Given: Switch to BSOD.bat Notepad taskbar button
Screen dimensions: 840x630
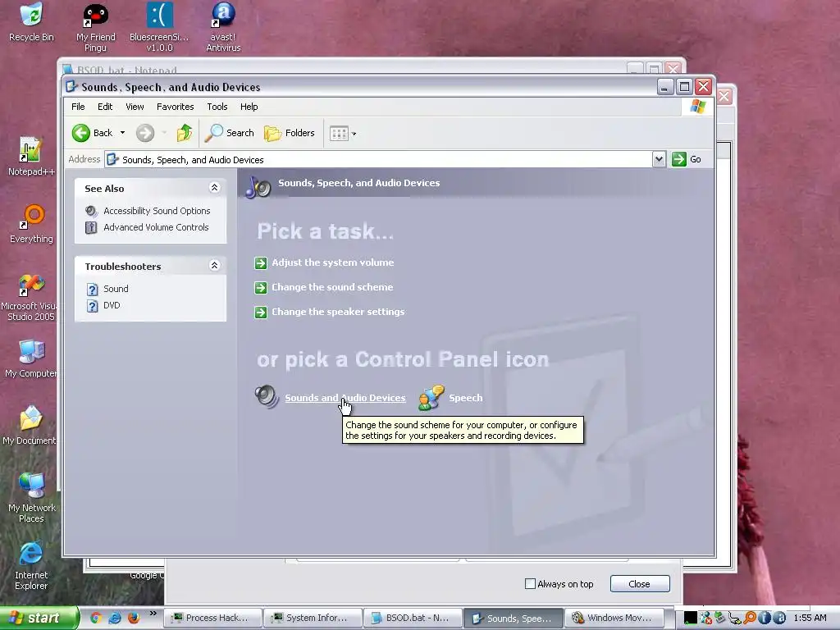Looking at the screenshot, I should (413, 618).
